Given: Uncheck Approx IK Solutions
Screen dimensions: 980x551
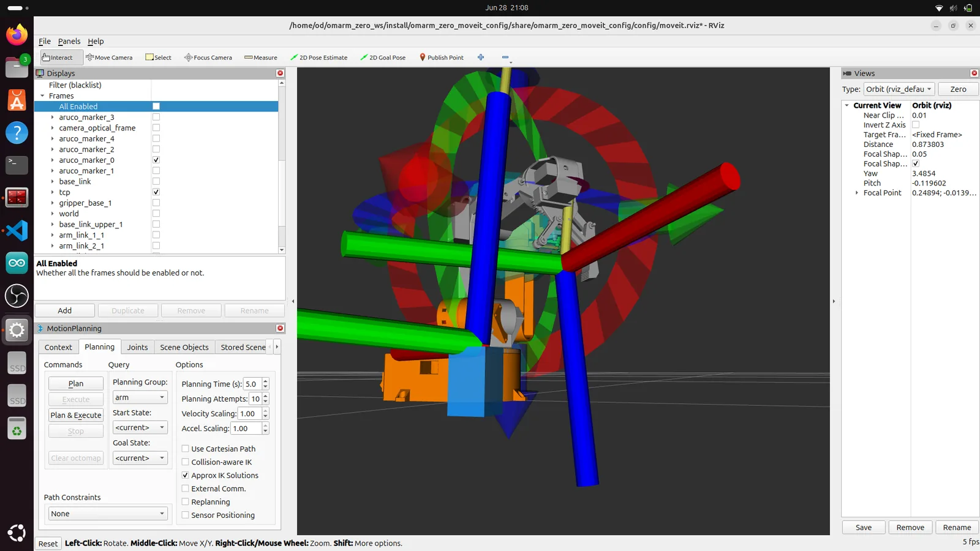Looking at the screenshot, I should coord(185,475).
